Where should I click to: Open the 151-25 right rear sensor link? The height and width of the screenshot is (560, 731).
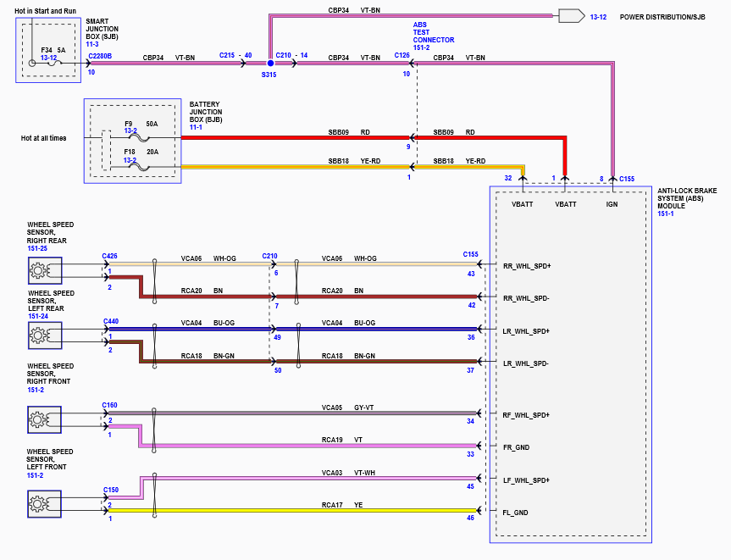pos(37,249)
